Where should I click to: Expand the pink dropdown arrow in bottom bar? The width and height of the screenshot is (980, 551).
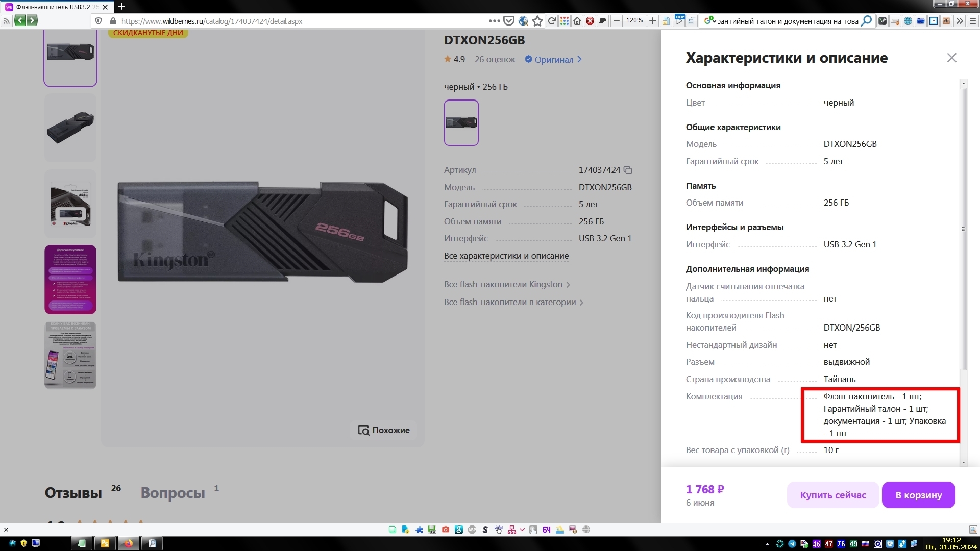(522, 530)
